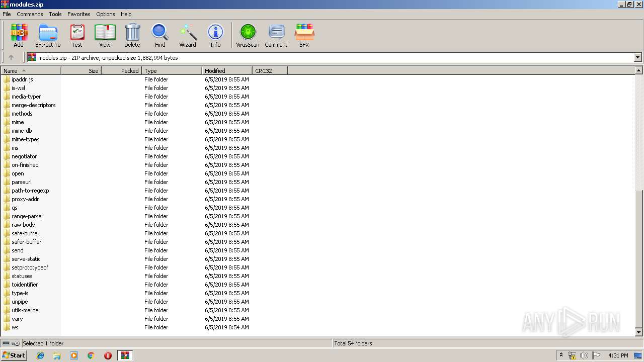Image resolution: width=644 pixels, height=362 pixels.
Task: Click the Extract To toolbar icon
Action: (48, 35)
